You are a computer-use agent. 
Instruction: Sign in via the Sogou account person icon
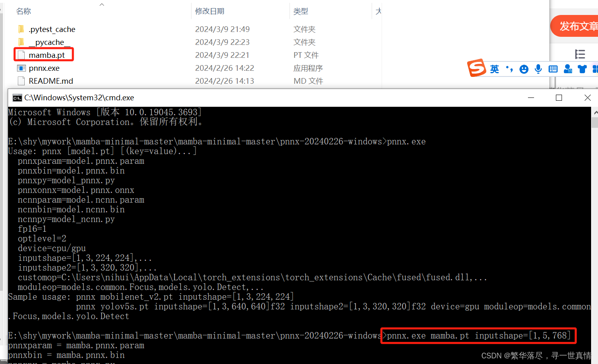(x=568, y=69)
